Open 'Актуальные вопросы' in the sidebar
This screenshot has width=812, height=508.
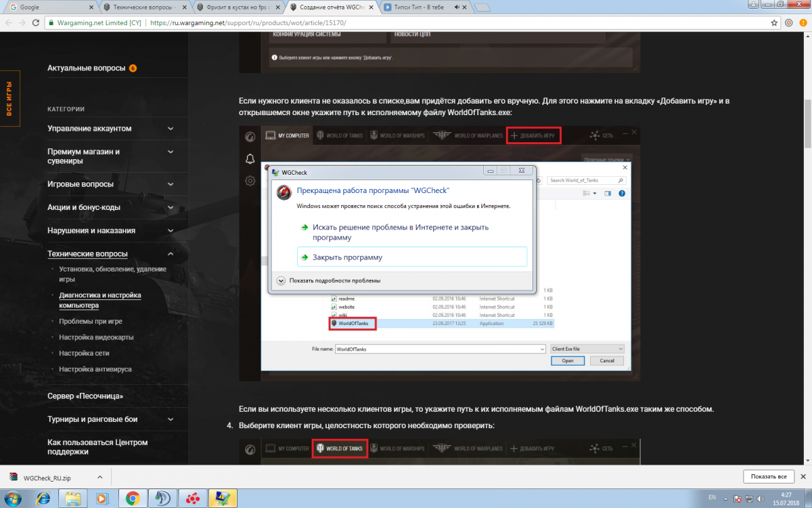(x=86, y=68)
